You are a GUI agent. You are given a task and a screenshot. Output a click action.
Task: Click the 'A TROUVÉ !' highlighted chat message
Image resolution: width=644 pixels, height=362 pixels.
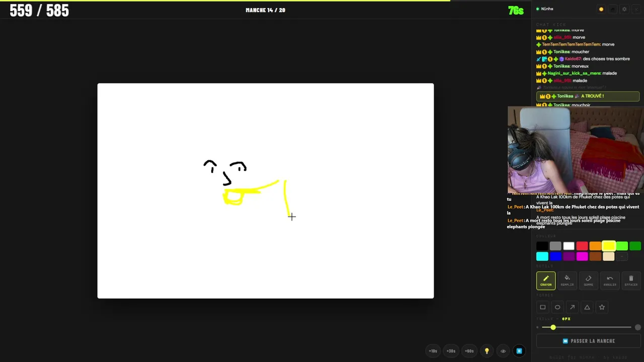pyautogui.click(x=588, y=96)
